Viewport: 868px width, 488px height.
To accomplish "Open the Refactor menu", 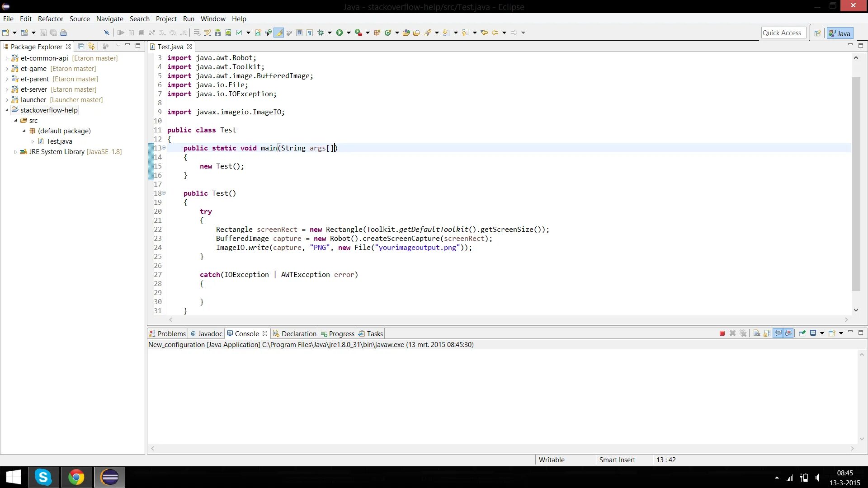I will click(x=51, y=19).
